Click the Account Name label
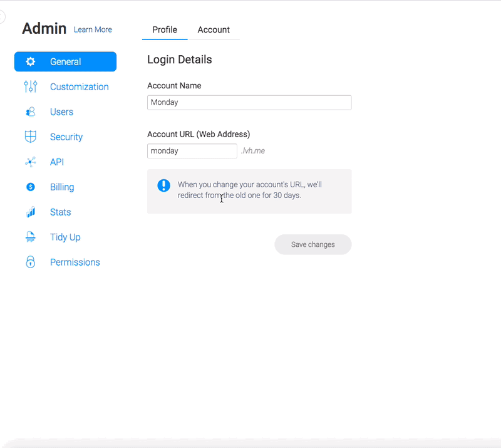Screen dimensions: 501x448 pos(174,86)
